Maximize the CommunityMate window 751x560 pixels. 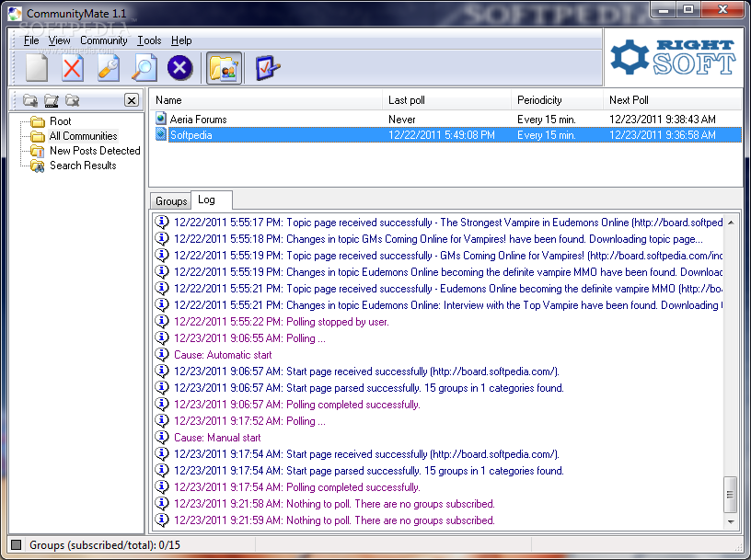(688, 9)
